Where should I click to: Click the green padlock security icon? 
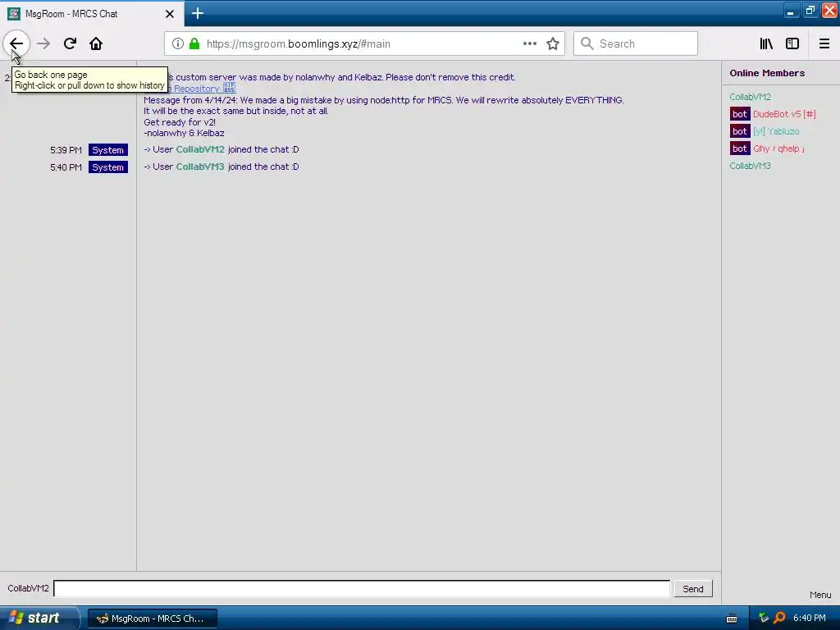194,43
